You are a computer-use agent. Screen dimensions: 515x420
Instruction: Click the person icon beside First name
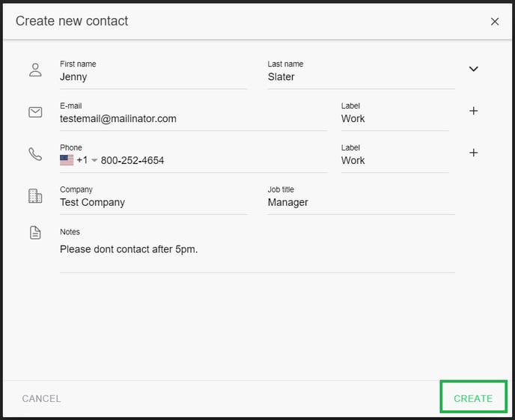click(35, 70)
